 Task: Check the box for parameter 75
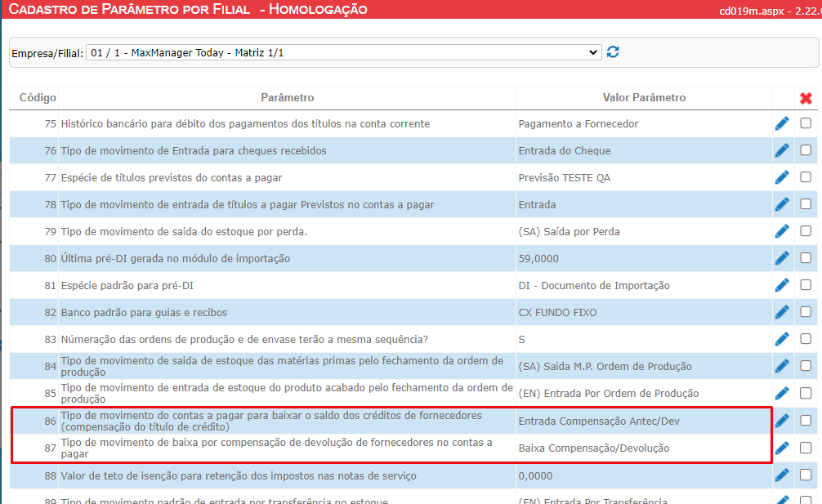tap(806, 123)
